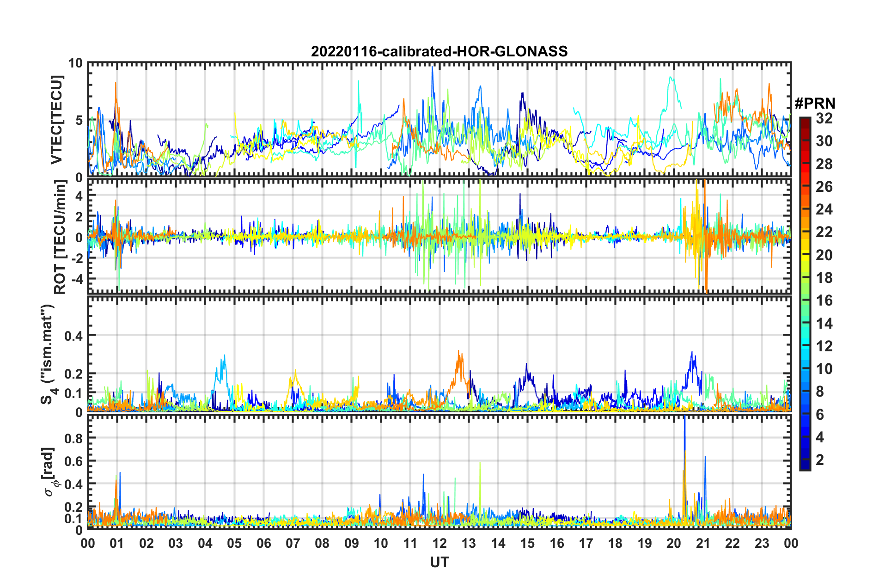Click colorbar tick label 22
Viewport: 879px width, 588px height.
pos(824,232)
